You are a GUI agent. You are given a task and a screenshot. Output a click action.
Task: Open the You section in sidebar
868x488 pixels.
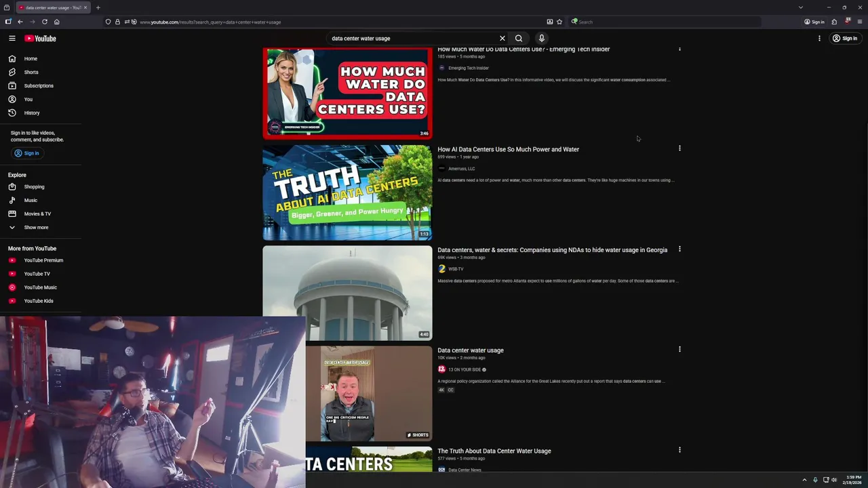click(28, 100)
